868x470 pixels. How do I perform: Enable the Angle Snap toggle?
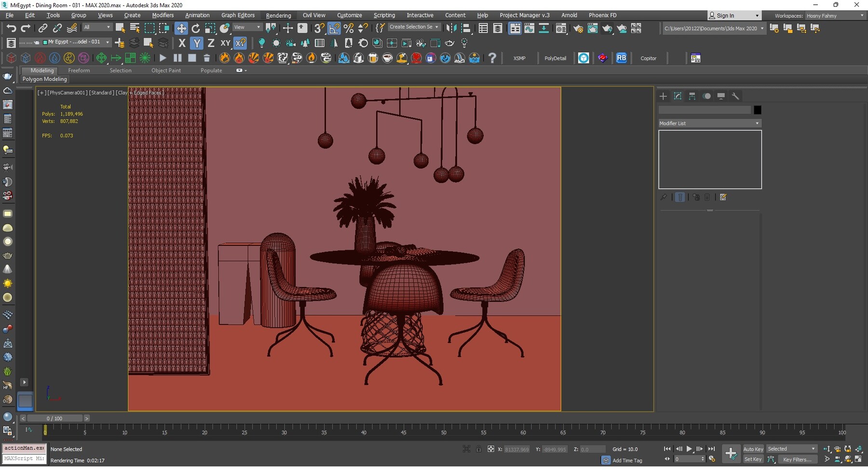coord(335,28)
